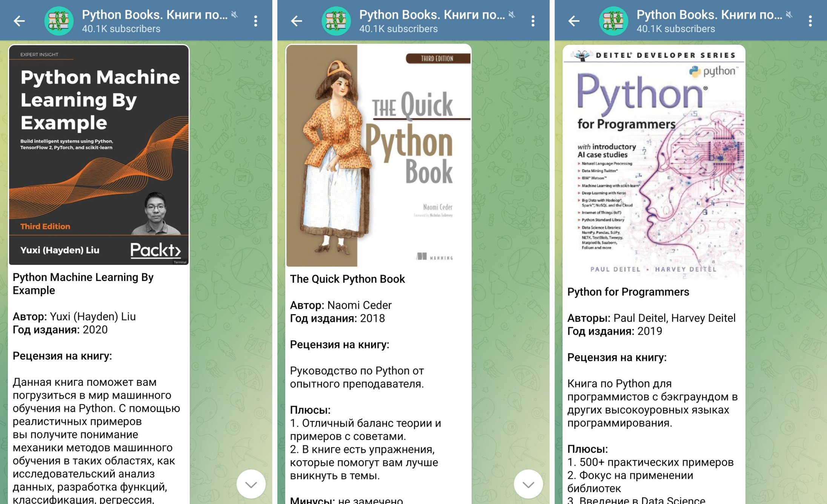
Task: Go back from the Python Machine Learning By Example chat
Action: click(19, 21)
